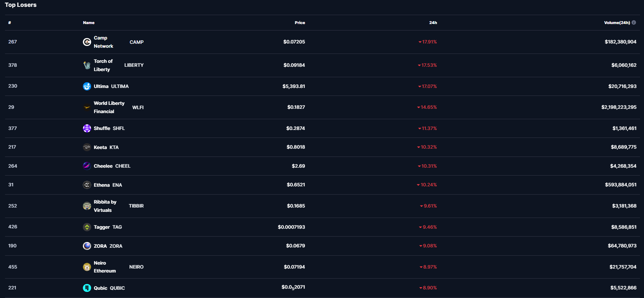Sort by the # rank column header
This screenshot has width=644, height=298.
[x=10, y=23]
